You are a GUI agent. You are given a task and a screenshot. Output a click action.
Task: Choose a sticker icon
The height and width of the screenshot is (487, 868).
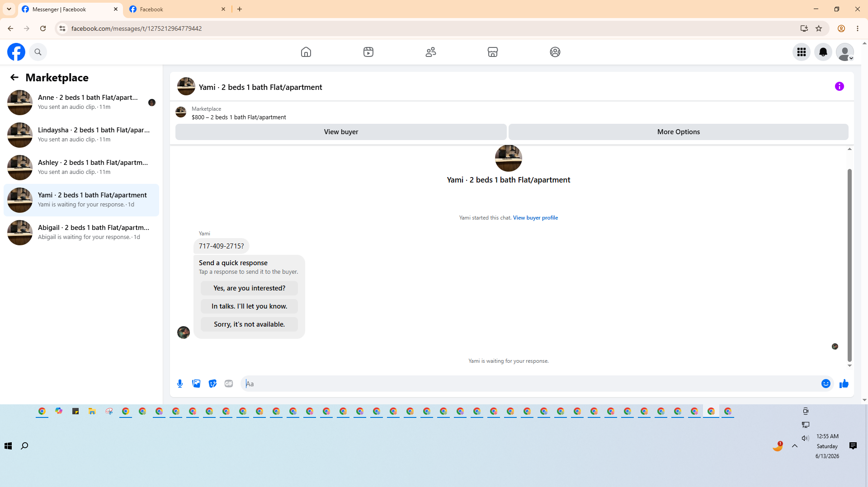(212, 384)
